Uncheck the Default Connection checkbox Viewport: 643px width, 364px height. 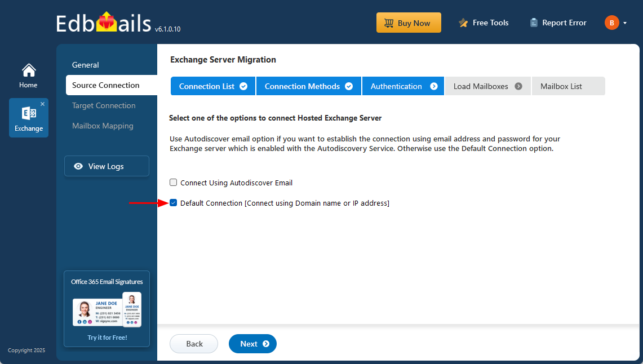(174, 202)
